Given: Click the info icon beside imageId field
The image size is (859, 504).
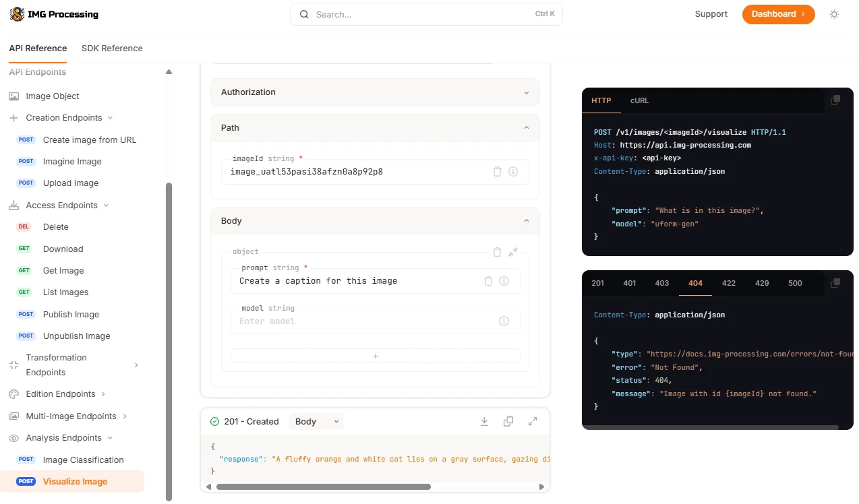Looking at the screenshot, I should [x=513, y=172].
